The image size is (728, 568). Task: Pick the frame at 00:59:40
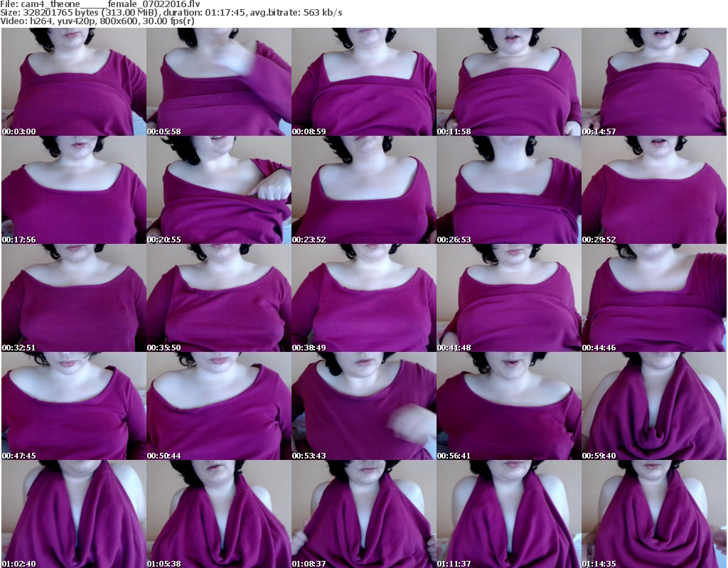pos(654,406)
